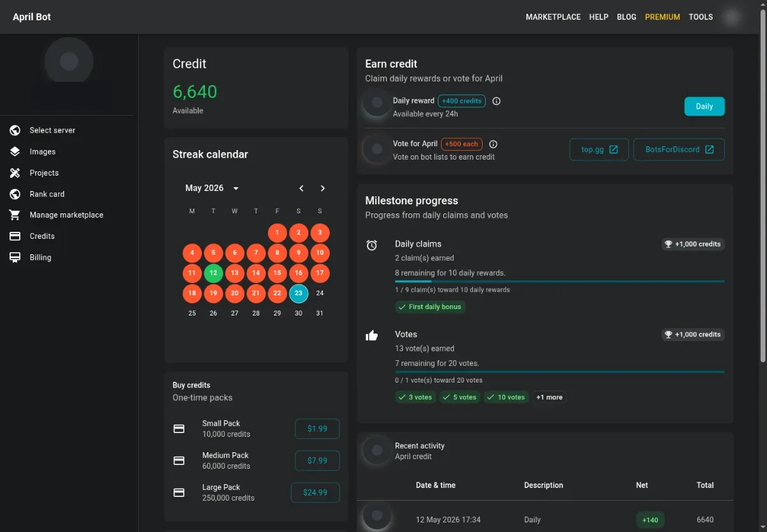The image size is (767, 532).
Task: Select day 24 in the calendar
Action: 320,293
